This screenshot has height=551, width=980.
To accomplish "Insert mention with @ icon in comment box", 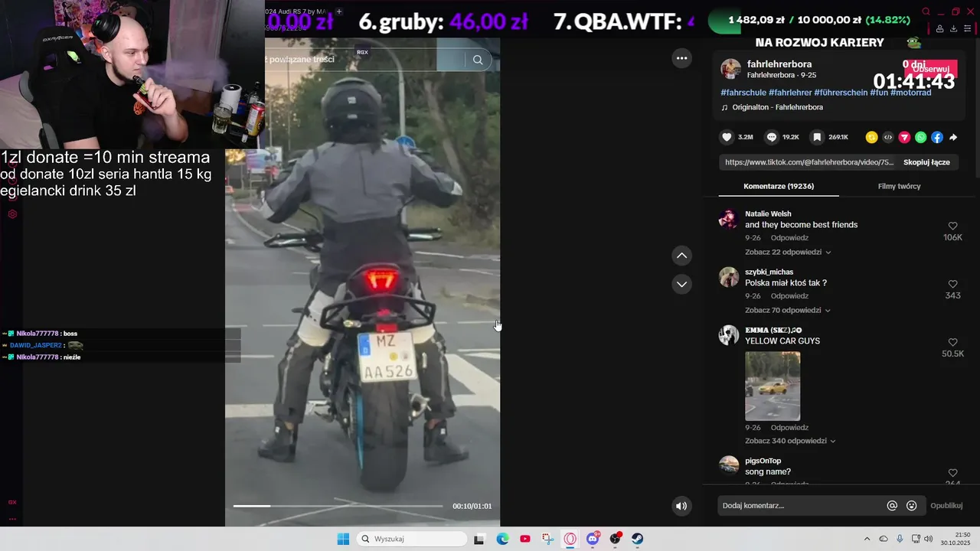I will (x=892, y=505).
